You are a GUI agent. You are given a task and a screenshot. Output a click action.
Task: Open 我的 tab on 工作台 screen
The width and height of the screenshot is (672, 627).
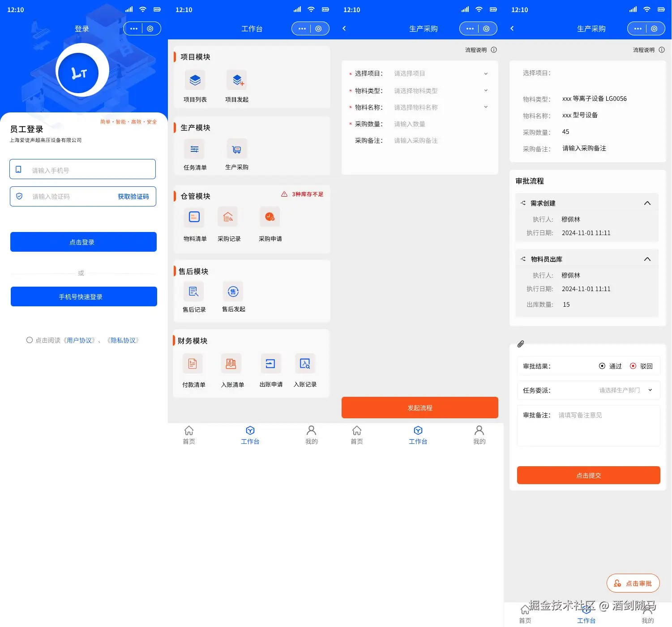(x=312, y=435)
